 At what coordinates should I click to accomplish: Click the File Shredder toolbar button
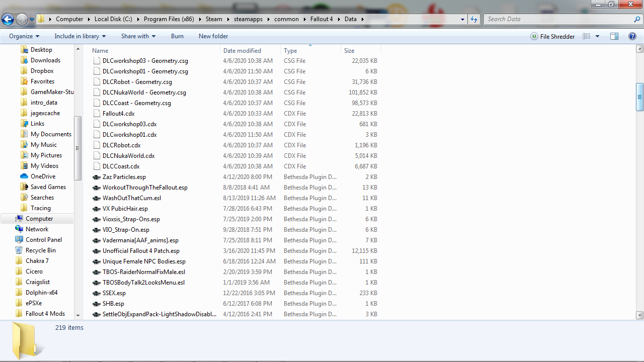[x=552, y=36]
